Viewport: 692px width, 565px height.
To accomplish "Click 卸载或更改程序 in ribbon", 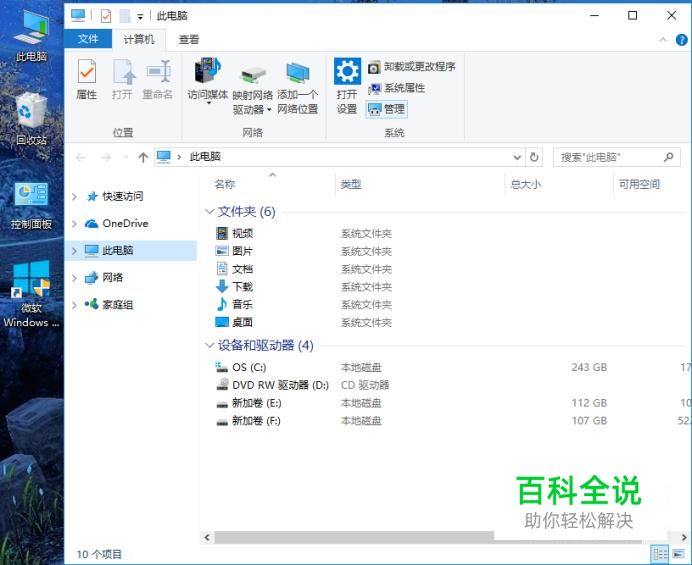I will pyautogui.click(x=411, y=67).
